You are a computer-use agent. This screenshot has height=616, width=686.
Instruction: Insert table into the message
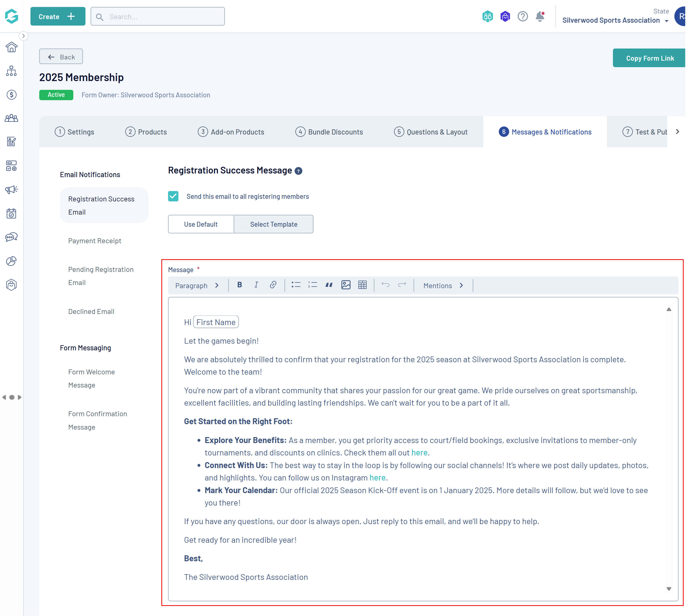362,285
